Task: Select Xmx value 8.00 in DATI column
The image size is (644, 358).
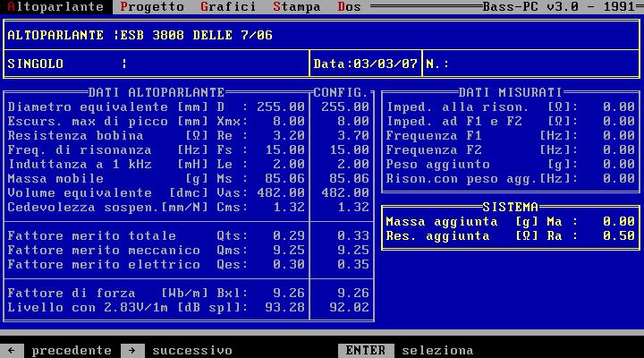Action: point(289,121)
